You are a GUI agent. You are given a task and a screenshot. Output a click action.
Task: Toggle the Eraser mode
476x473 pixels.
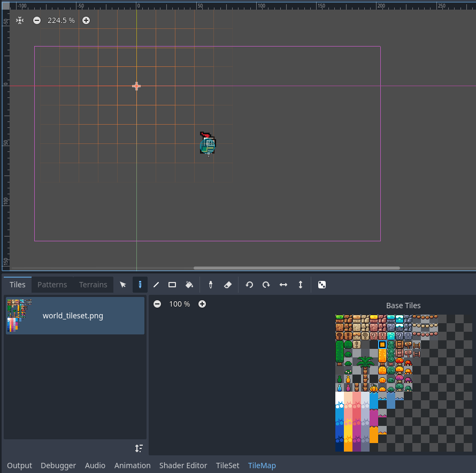click(x=227, y=285)
